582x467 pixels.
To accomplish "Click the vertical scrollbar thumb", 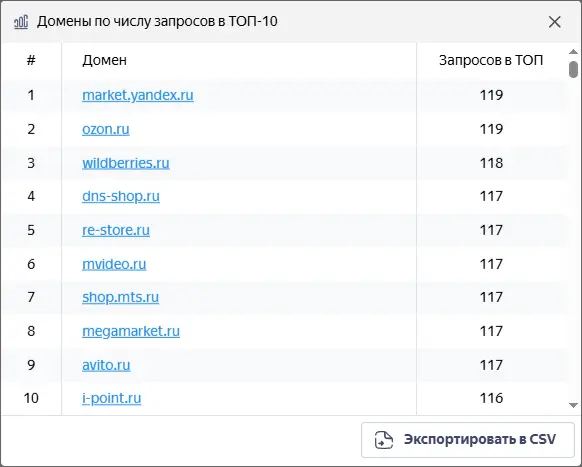I will tap(573, 69).
